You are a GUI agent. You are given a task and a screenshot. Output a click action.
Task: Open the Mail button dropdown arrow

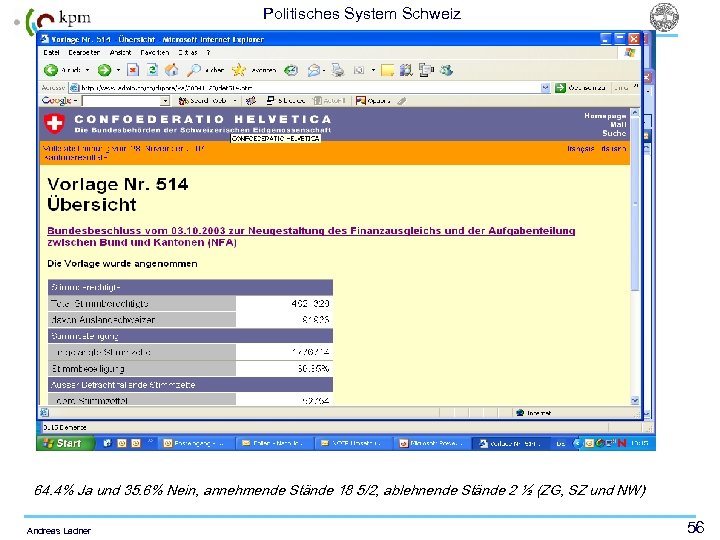[324, 70]
